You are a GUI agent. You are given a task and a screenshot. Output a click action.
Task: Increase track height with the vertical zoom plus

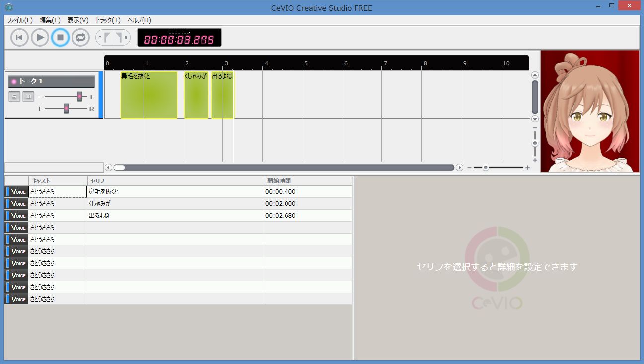[x=535, y=160]
